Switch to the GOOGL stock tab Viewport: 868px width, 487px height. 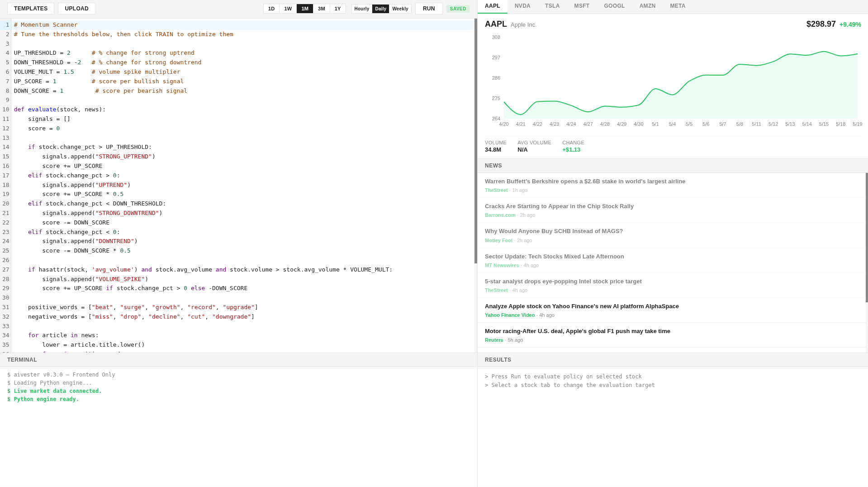614,6
